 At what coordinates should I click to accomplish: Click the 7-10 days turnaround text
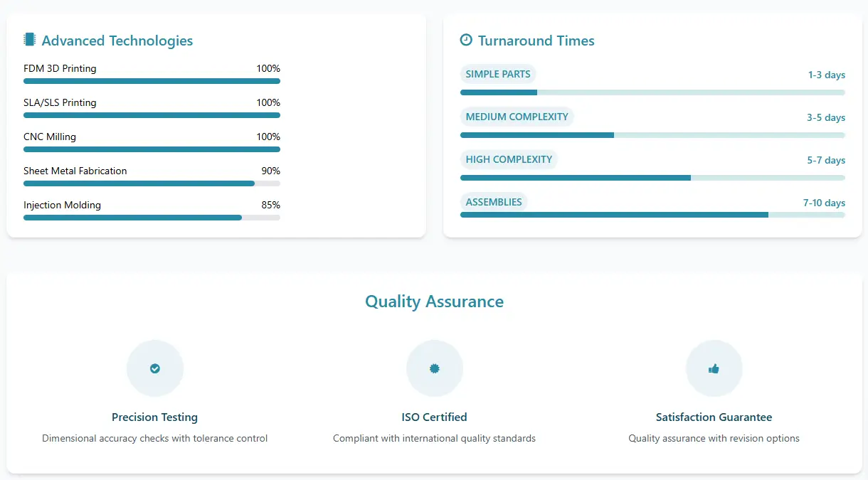(824, 203)
